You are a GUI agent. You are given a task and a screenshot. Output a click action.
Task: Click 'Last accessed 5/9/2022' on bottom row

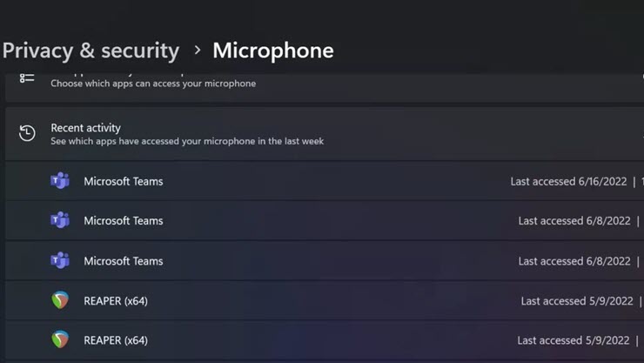coord(574,340)
